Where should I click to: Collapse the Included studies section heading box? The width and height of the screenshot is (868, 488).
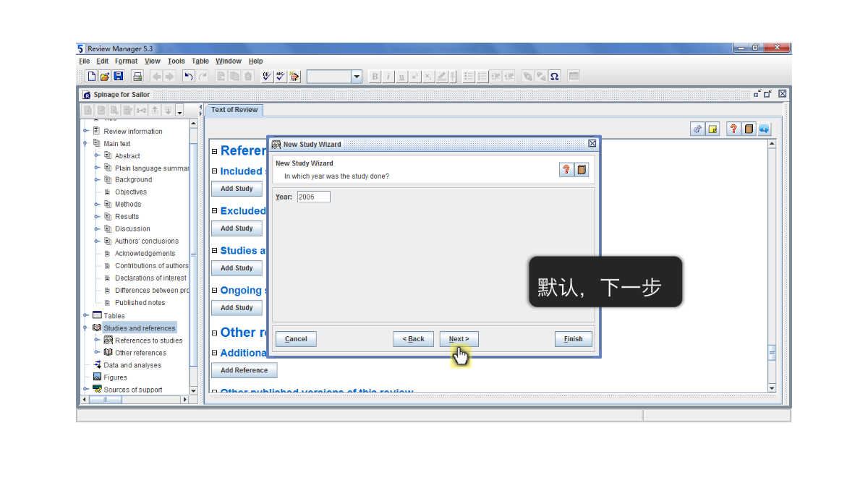pos(214,171)
